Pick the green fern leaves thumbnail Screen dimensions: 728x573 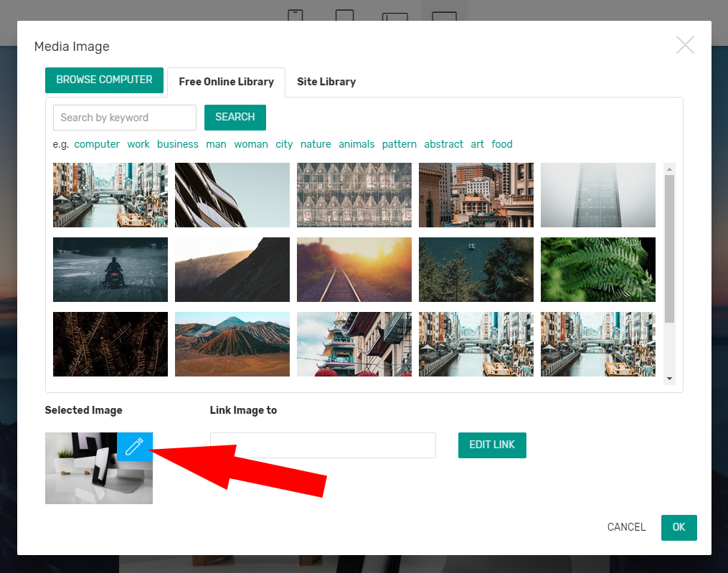tap(598, 270)
